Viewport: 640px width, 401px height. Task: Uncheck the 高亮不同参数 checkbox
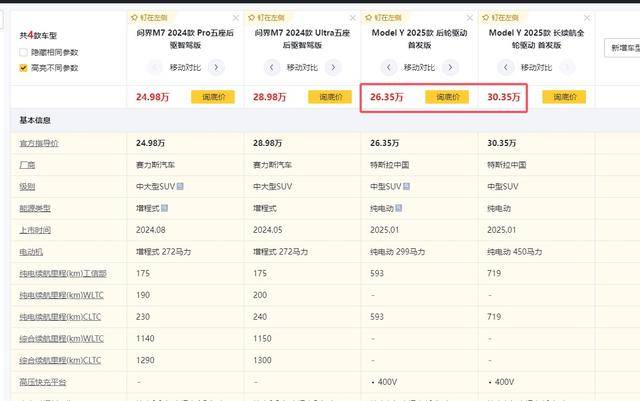click(x=23, y=68)
